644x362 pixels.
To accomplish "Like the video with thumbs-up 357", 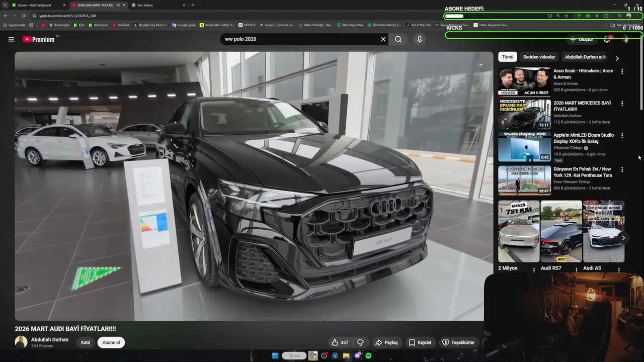I will pos(340,342).
